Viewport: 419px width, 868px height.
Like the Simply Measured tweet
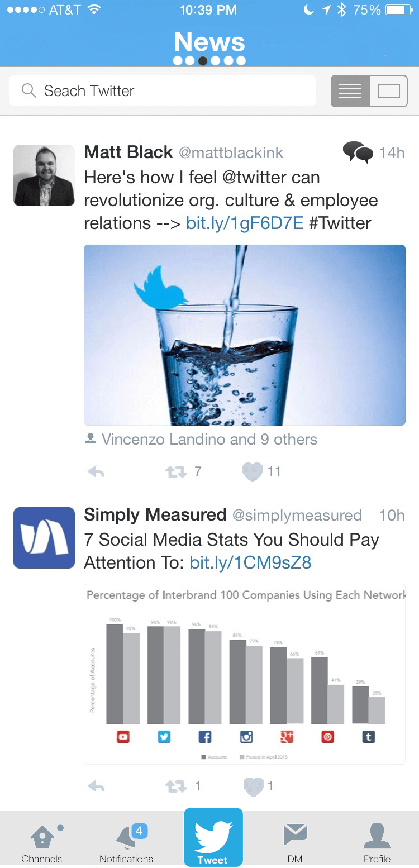tap(253, 786)
